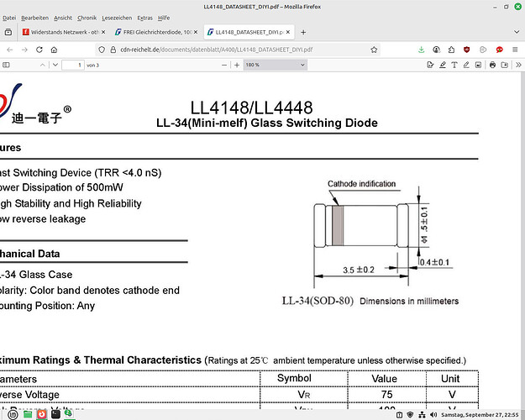
Task: Open the Lesezeichen menu
Action: pyautogui.click(x=118, y=17)
